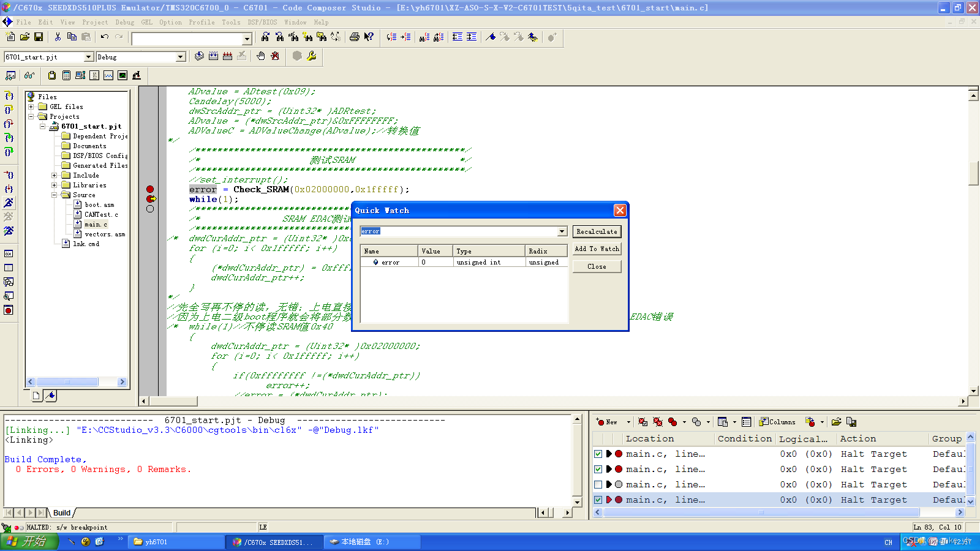Open the 6701_start.pjt project dropdown
Viewport: 980px width, 551px height.
pos(88,57)
